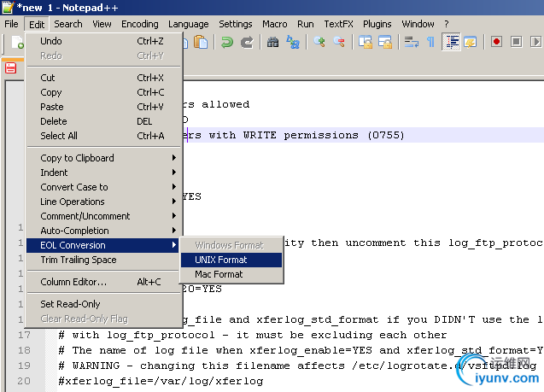Open the Replace toolbar icon
Screen dimensions: 544x392
point(293,43)
